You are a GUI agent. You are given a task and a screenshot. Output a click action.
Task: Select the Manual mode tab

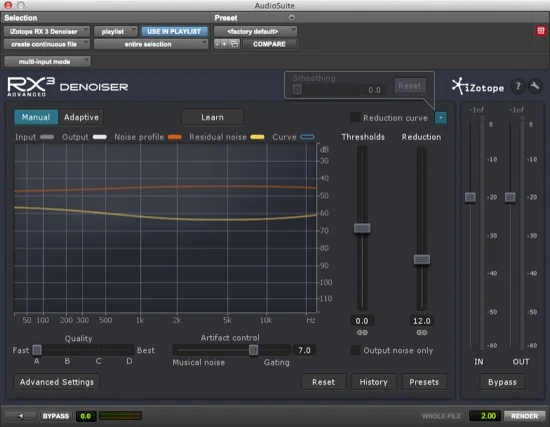pos(36,117)
